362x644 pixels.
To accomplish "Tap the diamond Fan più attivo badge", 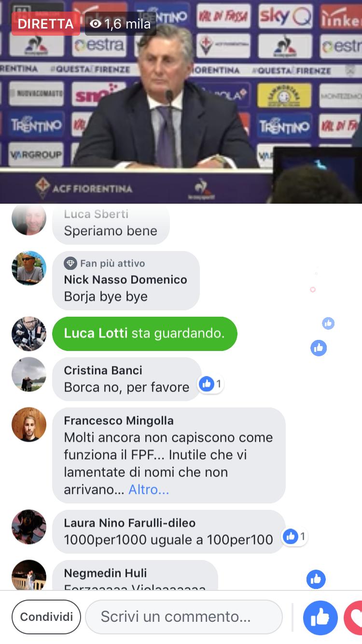I will pyautogui.click(x=70, y=263).
